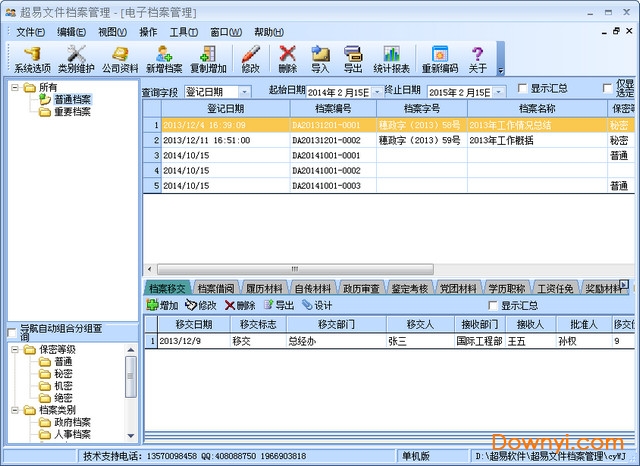This screenshot has width=640, height=466.
Task: Click the left arrow of horizontal scrollbar
Action: click(x=149, y=269)
